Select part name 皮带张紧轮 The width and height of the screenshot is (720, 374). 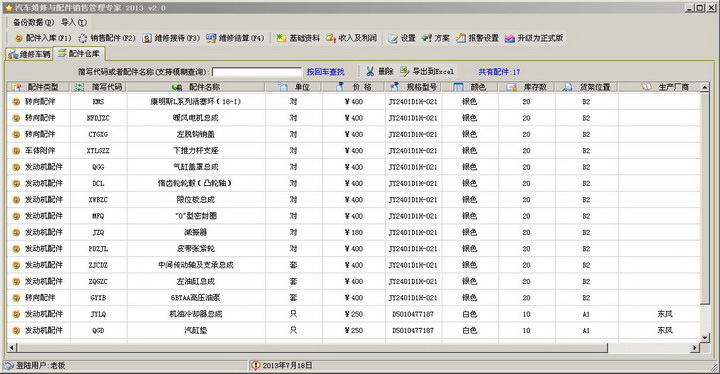pyautogui.click(x=196, y=249)
